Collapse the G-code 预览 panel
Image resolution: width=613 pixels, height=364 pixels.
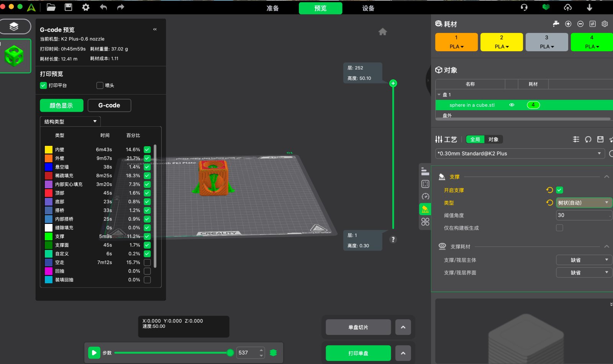pyautogui.click(x=155, y=29)
